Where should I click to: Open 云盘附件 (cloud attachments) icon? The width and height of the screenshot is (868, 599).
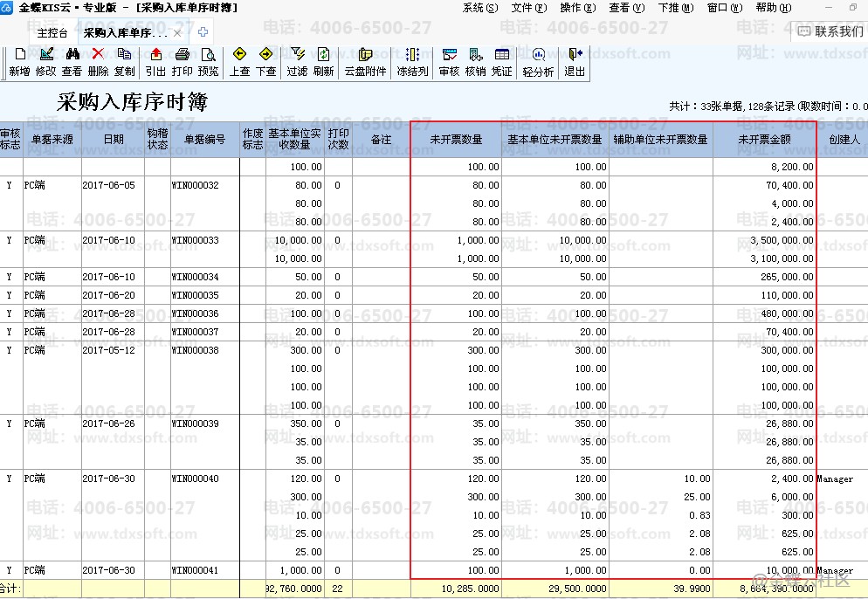coord(365,54)
